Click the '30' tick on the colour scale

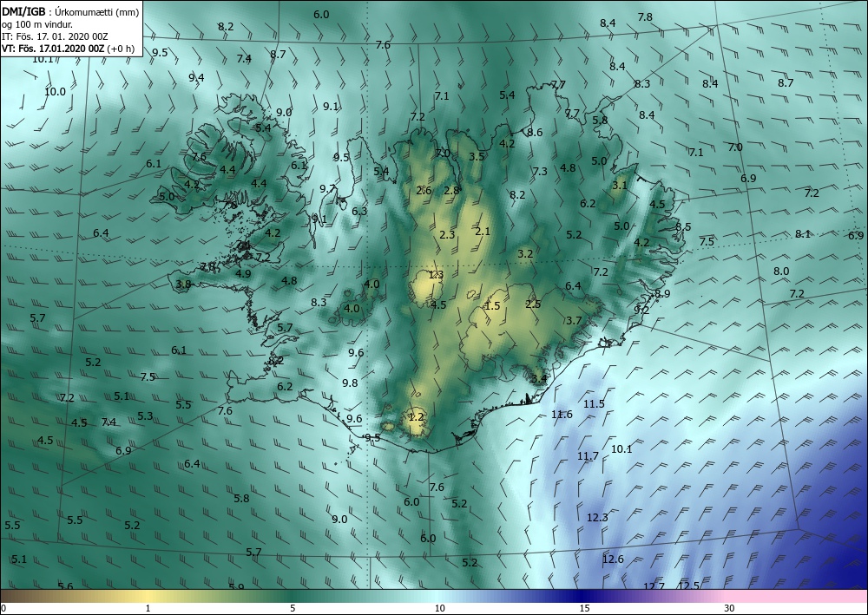(730, 608)
